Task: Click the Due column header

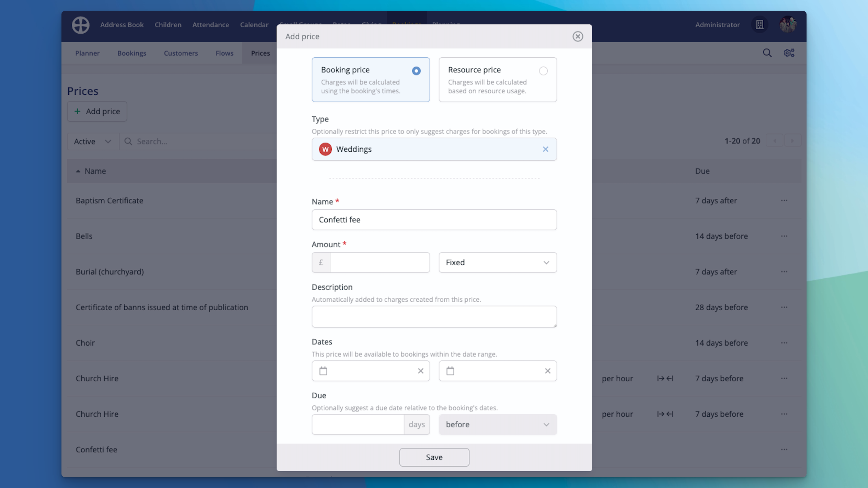Action: [x=702, y=171]
